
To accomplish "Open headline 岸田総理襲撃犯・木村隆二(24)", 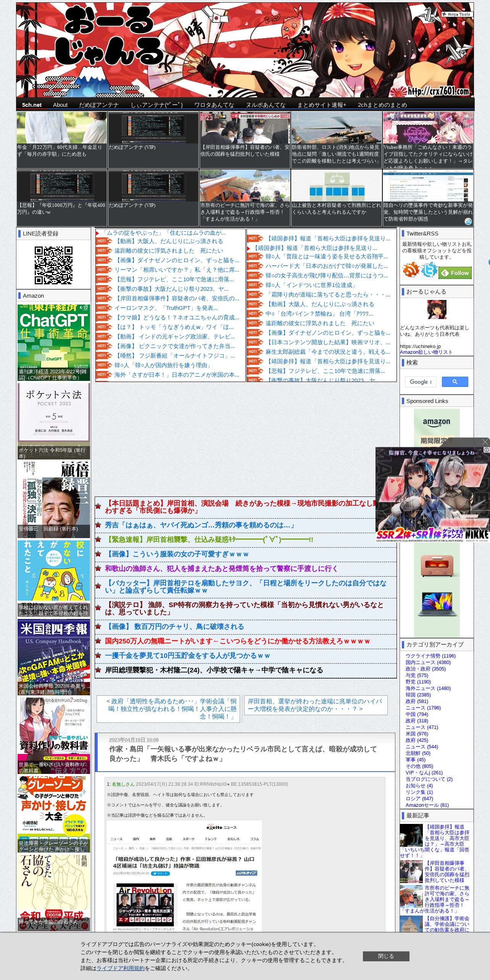I will (x=214, y=670).
